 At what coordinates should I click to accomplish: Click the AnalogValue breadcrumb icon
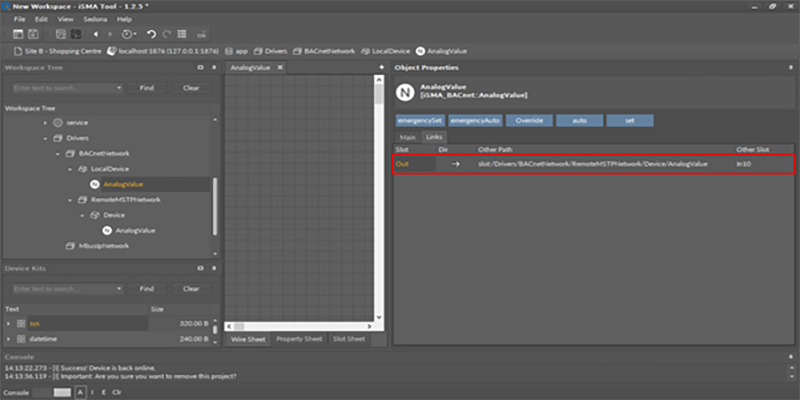coord(420,51)
